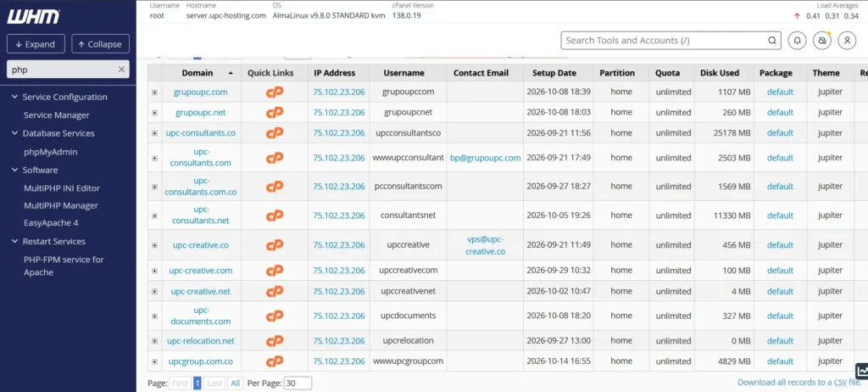
Task: Click the Expand button in sidebar
Action: 36,44
